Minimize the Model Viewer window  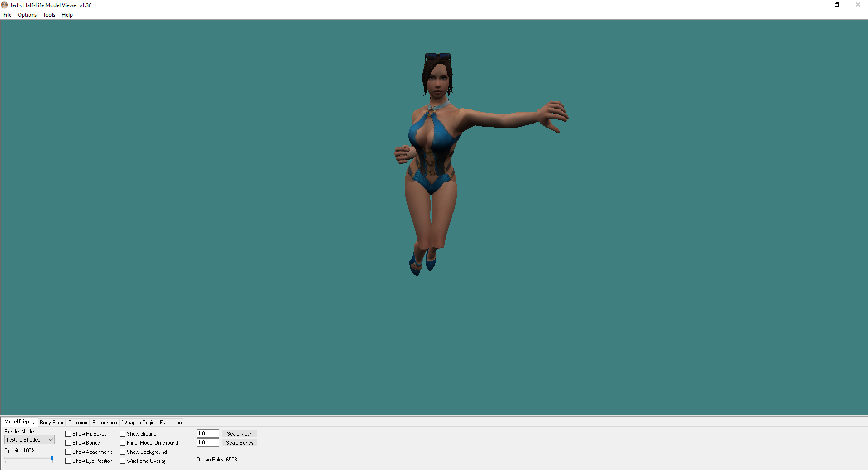pyautogui.click(x=817, y=5)
